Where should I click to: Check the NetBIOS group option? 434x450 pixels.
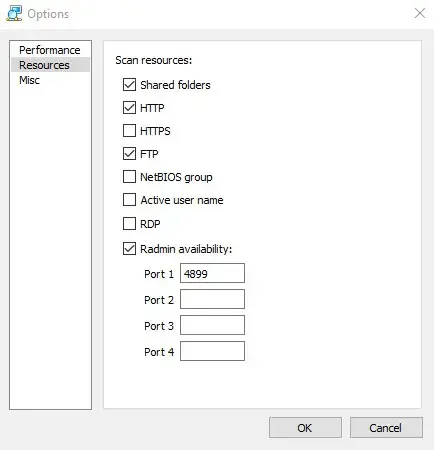point(129,177)
